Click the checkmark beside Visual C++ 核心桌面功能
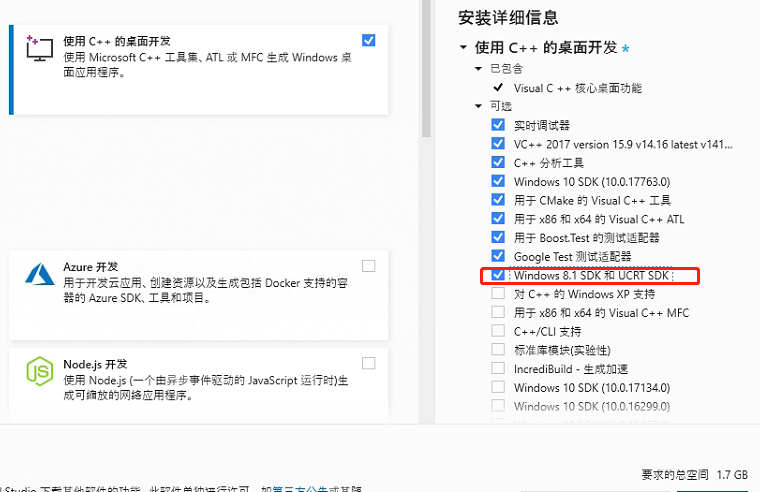This screenshot has width=760, height=492. pyautogui.click(x=498, y=88)
